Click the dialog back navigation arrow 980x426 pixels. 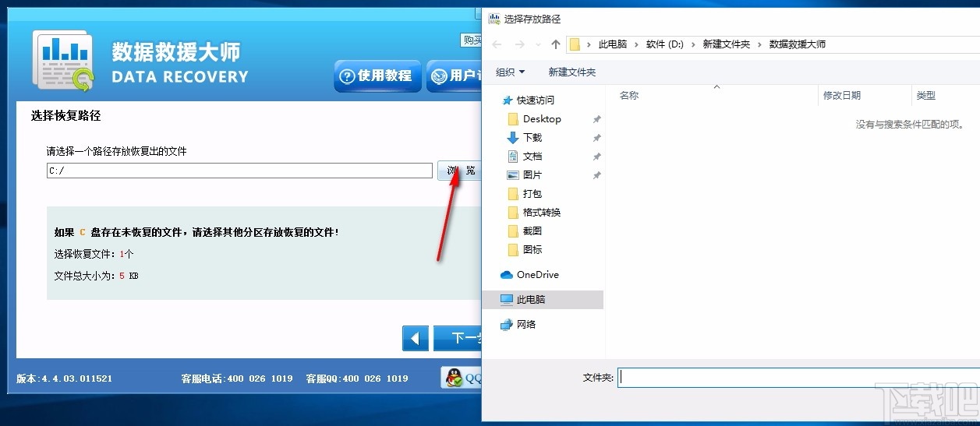(x=497, y=44)
